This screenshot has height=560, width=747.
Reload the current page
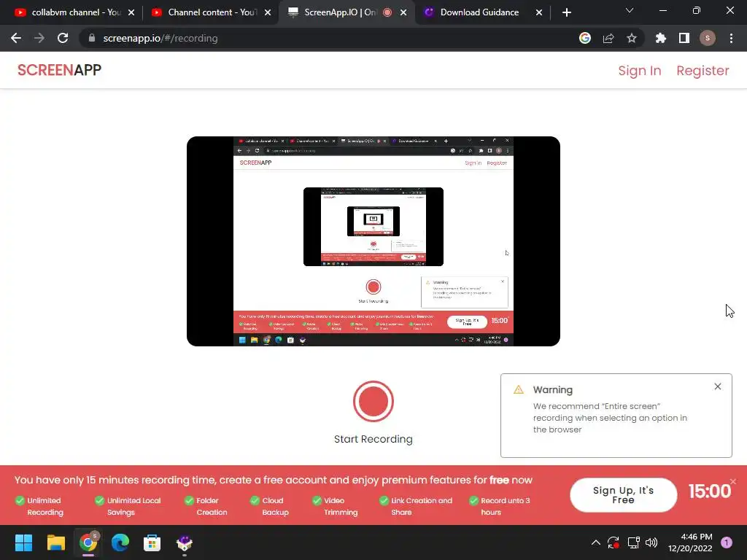click(x=63, y=38)
